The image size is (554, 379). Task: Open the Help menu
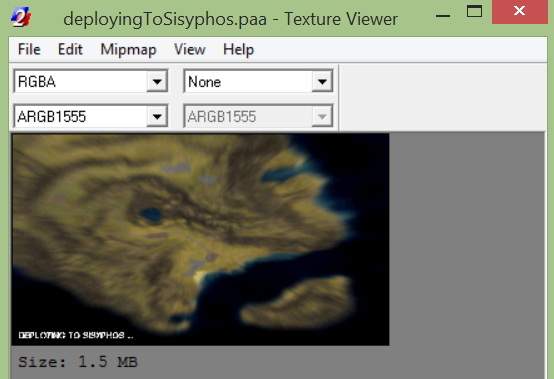[238, 49]
